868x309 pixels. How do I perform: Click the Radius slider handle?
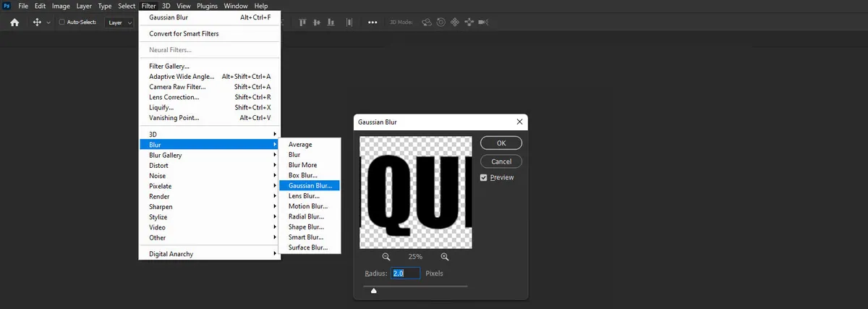[x=373, y=291]
